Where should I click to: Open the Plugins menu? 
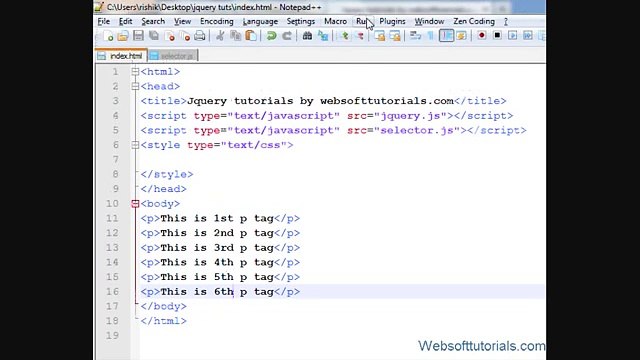[x=392, y=21]
